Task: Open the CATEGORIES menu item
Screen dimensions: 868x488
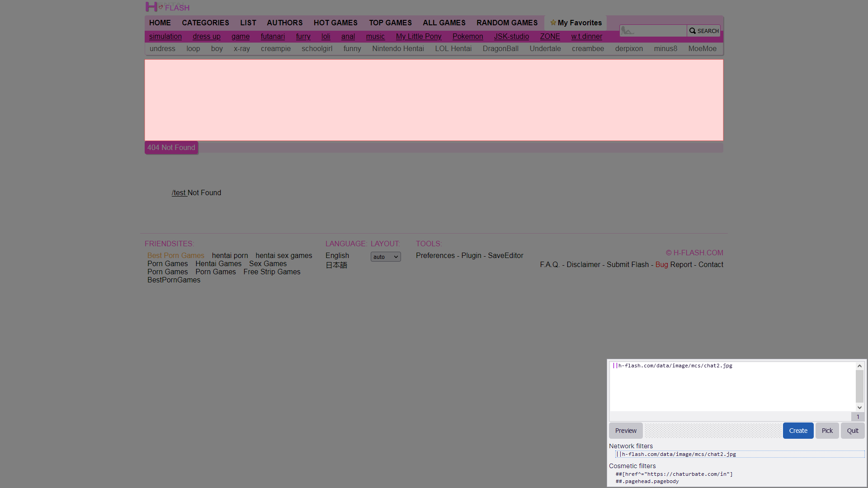Action: [205, 23]
